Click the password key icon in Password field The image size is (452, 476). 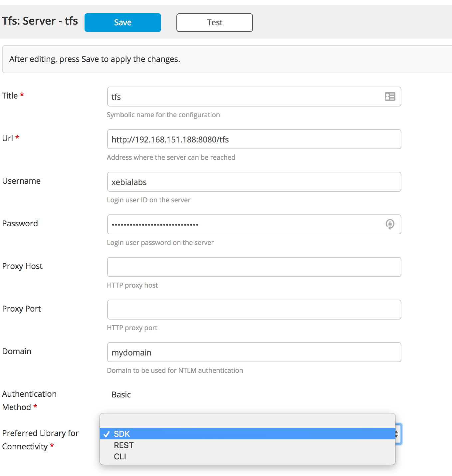[x=390, y=224]
